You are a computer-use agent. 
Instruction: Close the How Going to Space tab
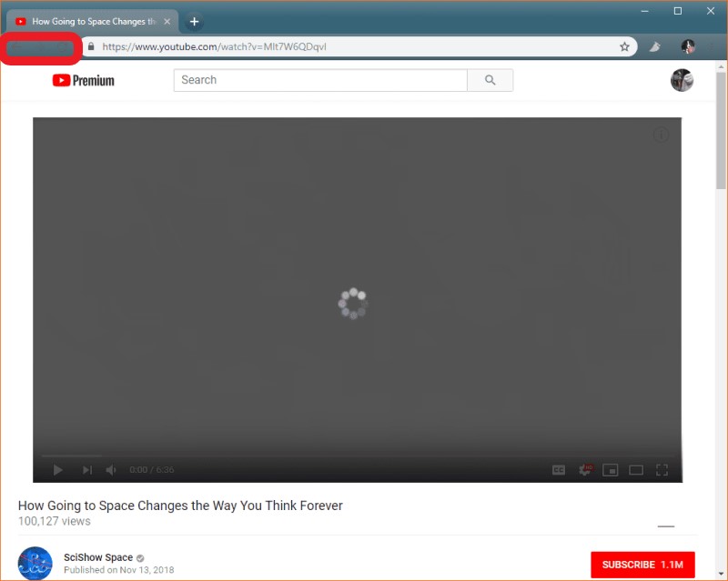click(x=167, y=21)
